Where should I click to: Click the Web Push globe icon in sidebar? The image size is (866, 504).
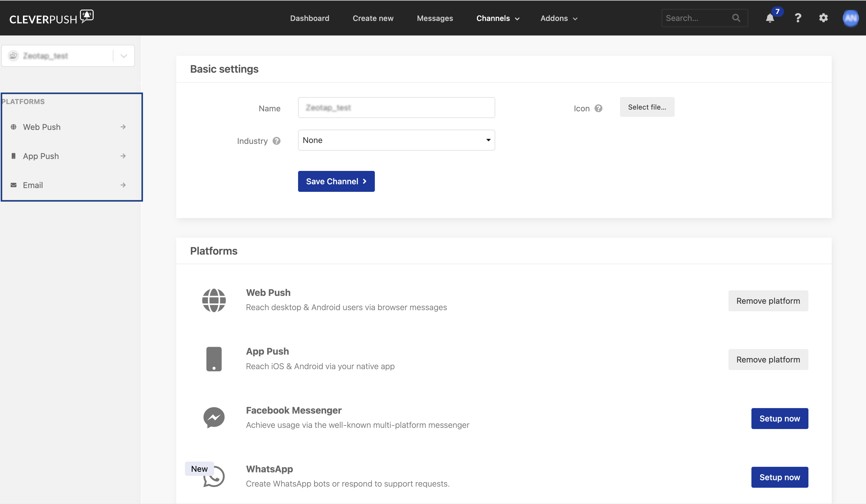13,127
